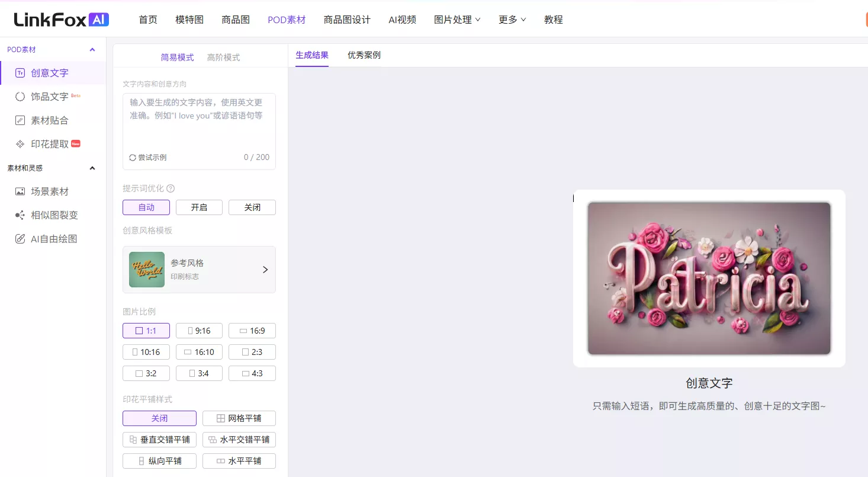Click the Patricia result image
Viewport: 868px width, 477px height.
tap(708, 279)
